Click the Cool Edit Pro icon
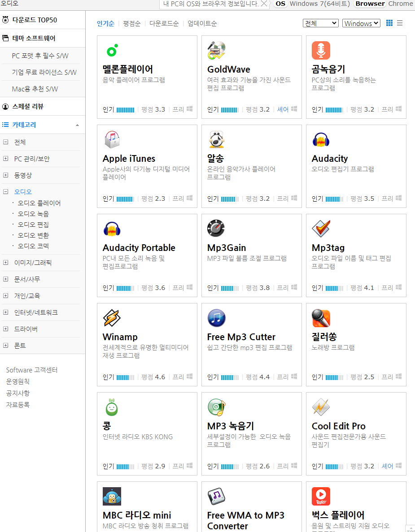The height and width of the screenshot is (532, 415). click(x=321, y=407)
